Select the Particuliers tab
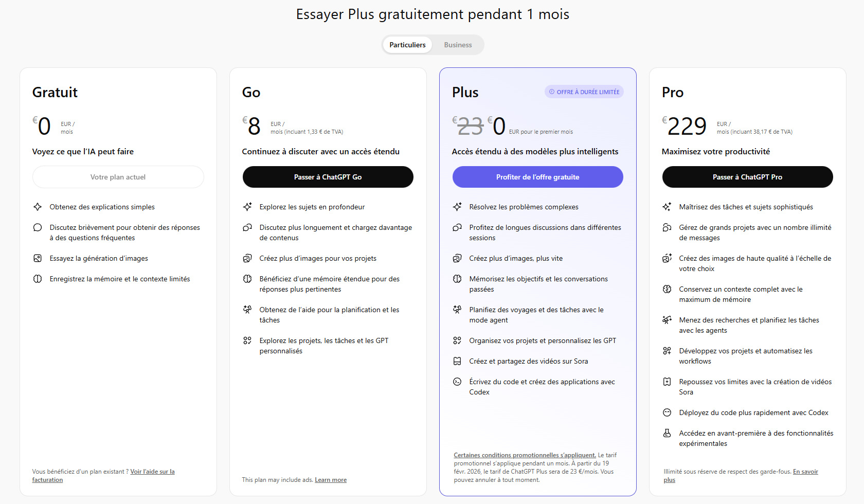The width and height of the screenshot is (864, 504). click(x=407, y=45)
